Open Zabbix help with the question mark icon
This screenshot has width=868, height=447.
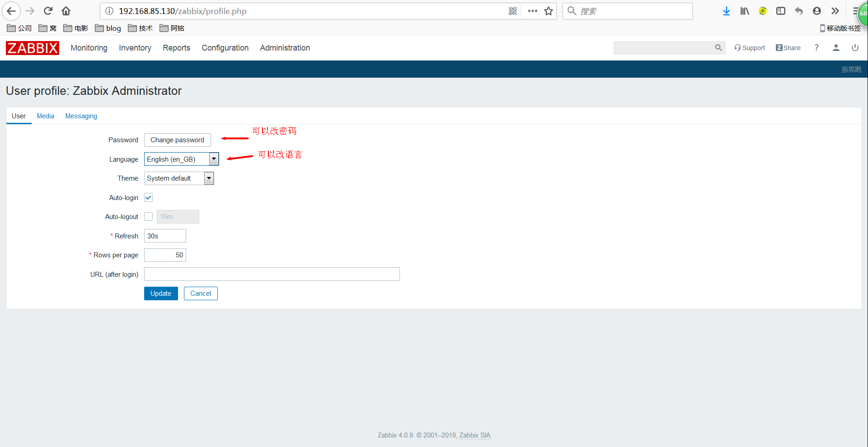coord(816,48)
